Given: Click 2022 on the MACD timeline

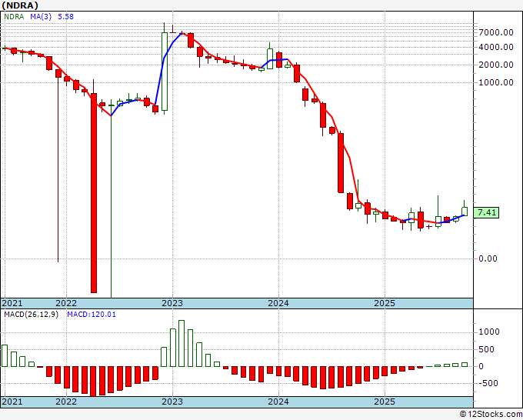Looking at the screenshot, I should coord(66,402).
